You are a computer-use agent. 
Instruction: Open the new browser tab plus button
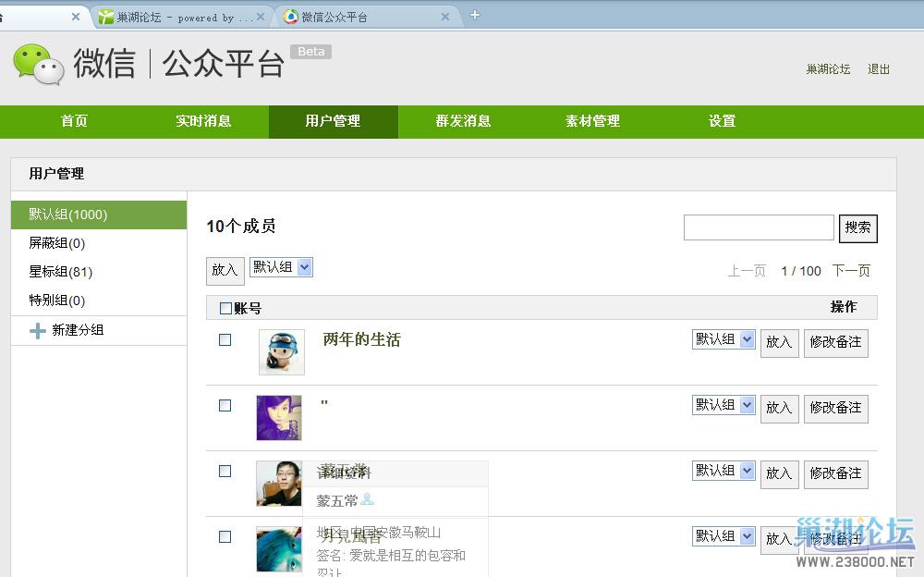click(x=475, y=16)
